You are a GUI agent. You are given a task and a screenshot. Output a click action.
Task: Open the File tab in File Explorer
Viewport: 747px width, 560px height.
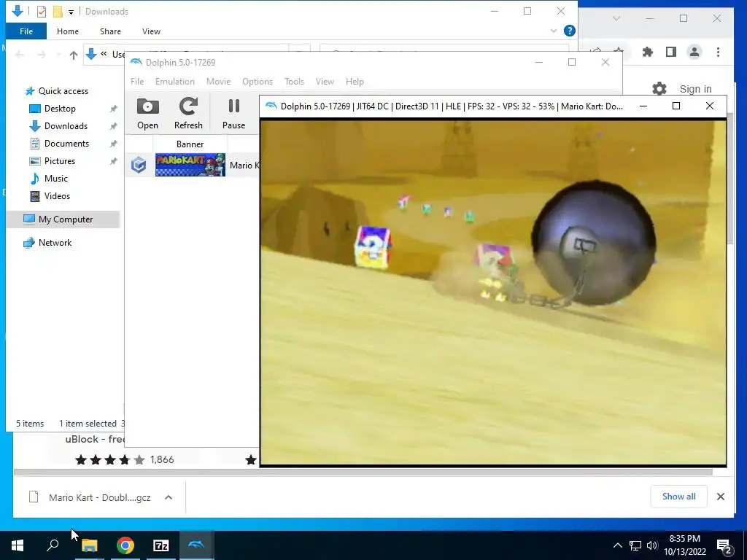click(26, 31)
